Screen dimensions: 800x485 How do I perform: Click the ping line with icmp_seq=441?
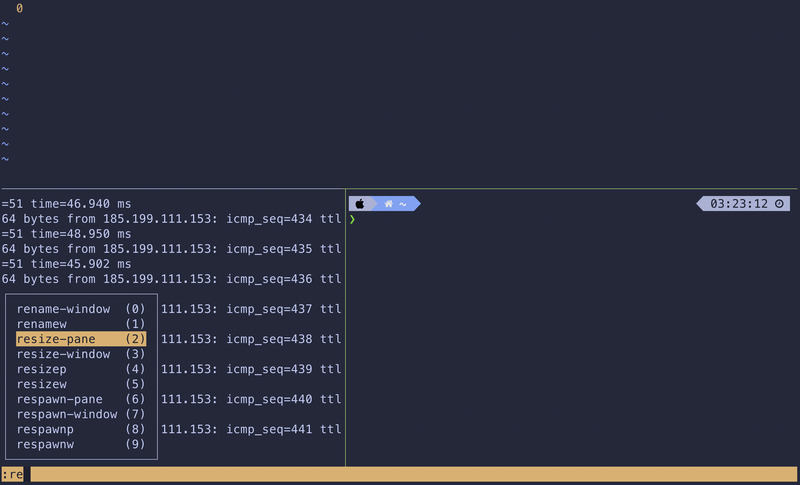point(251,429)
